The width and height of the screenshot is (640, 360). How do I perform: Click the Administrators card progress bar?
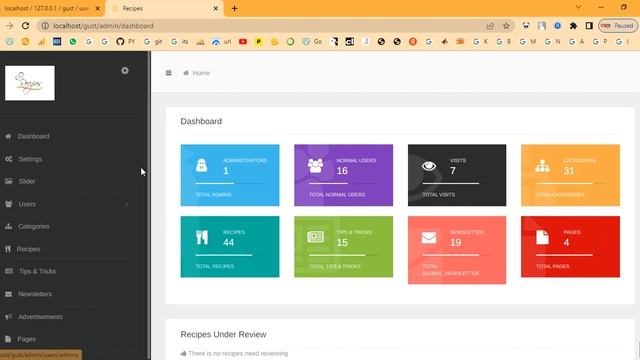pyautogui.click(x=230, y=183)
